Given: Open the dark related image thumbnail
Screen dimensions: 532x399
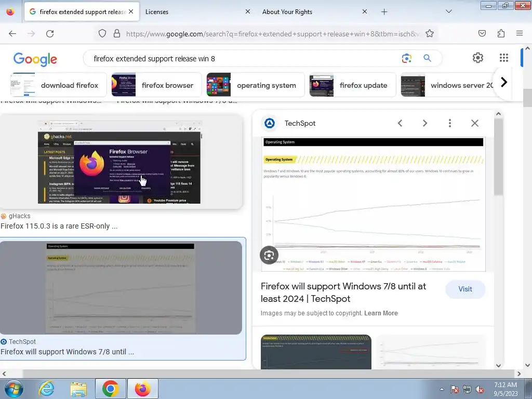Looking at the screenshot, I should pyautogui.click(x=316, y=352).
